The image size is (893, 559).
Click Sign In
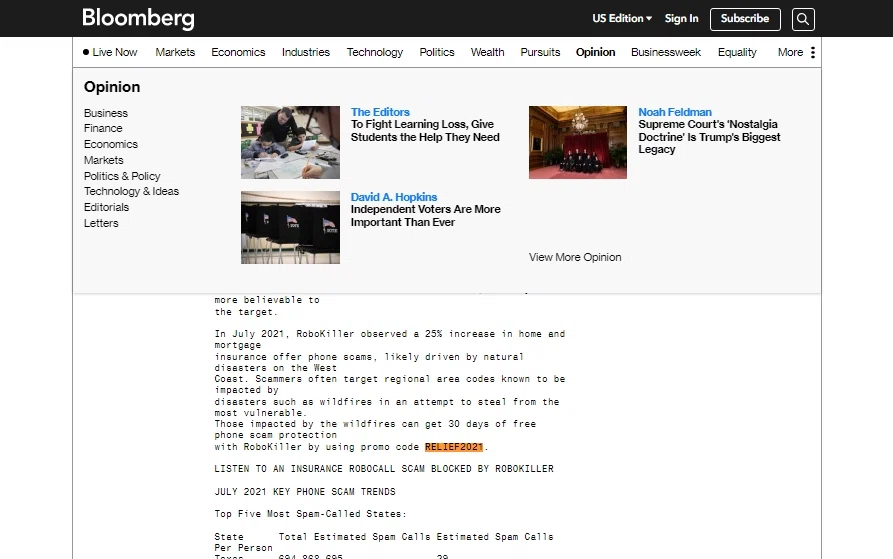click(x=681, y=18)
